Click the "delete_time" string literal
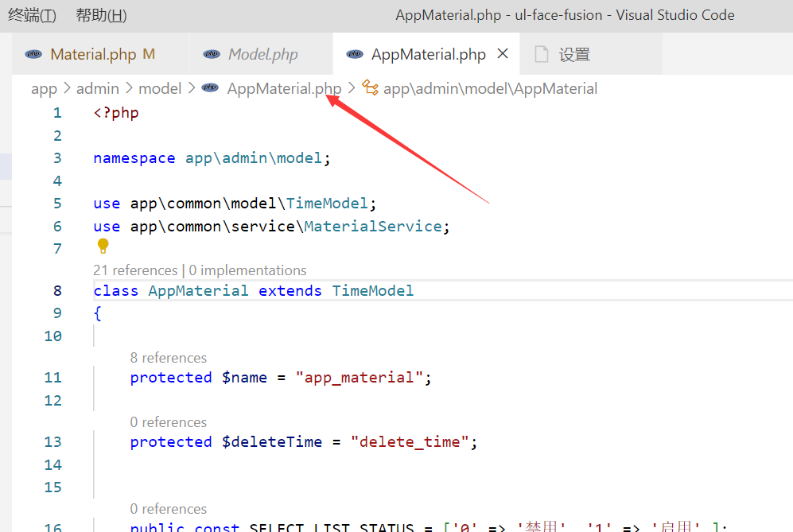793x532 pixels. pyautogui.click(x=410, y=442)
